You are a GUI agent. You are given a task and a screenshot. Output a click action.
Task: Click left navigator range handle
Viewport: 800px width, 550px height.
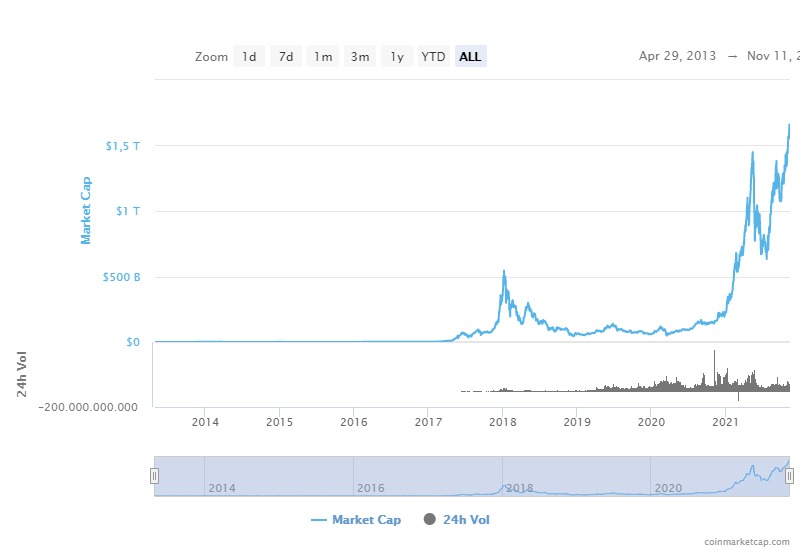pyautogui.click(x=154, y=476)
